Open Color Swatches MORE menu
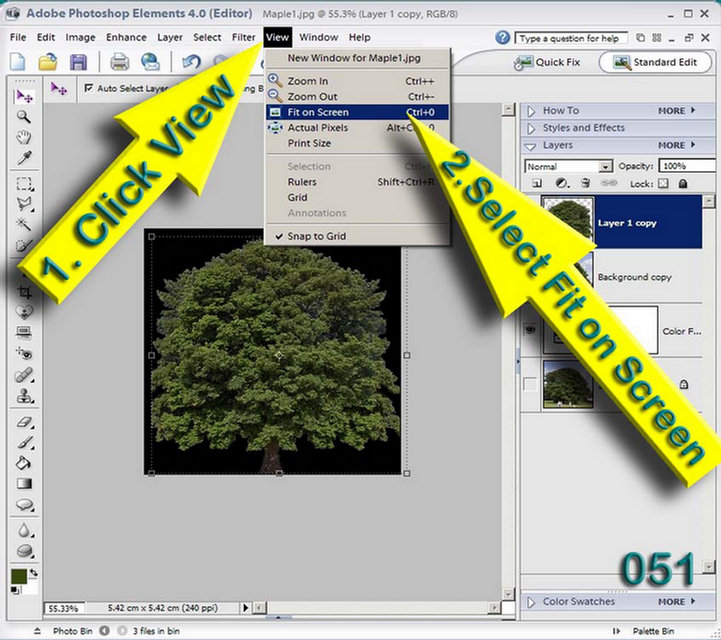This screenshot has width=721, height=640. [676, 601]
